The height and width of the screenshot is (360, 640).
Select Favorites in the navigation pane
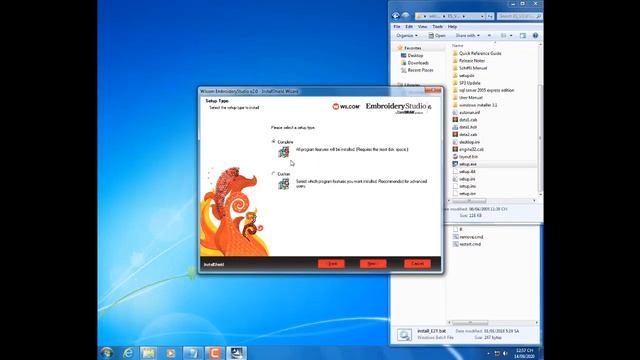(413, 48)
